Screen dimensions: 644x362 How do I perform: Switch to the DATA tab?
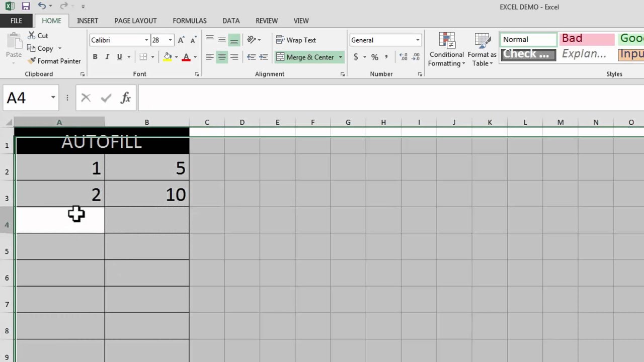click(231, 21)
